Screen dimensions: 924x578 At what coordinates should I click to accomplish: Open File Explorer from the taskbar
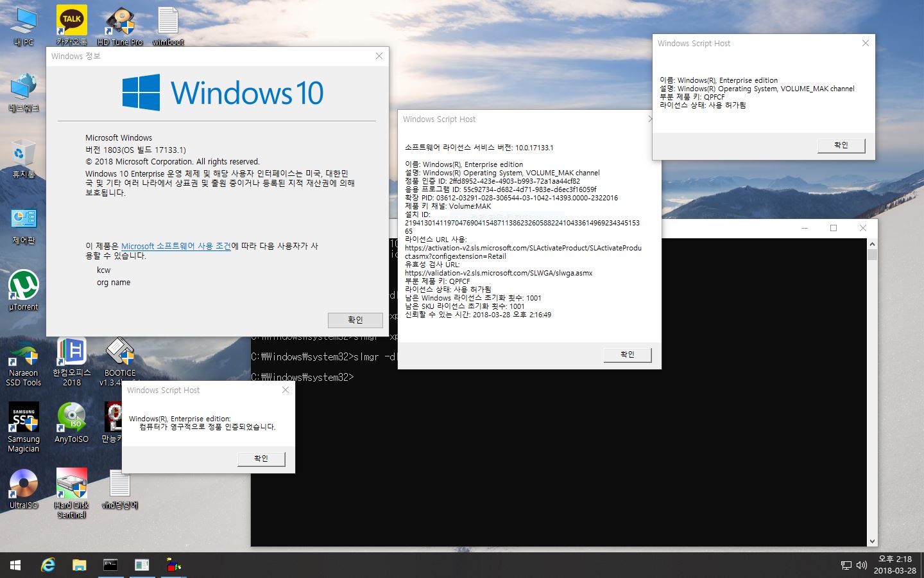[79, 565]
